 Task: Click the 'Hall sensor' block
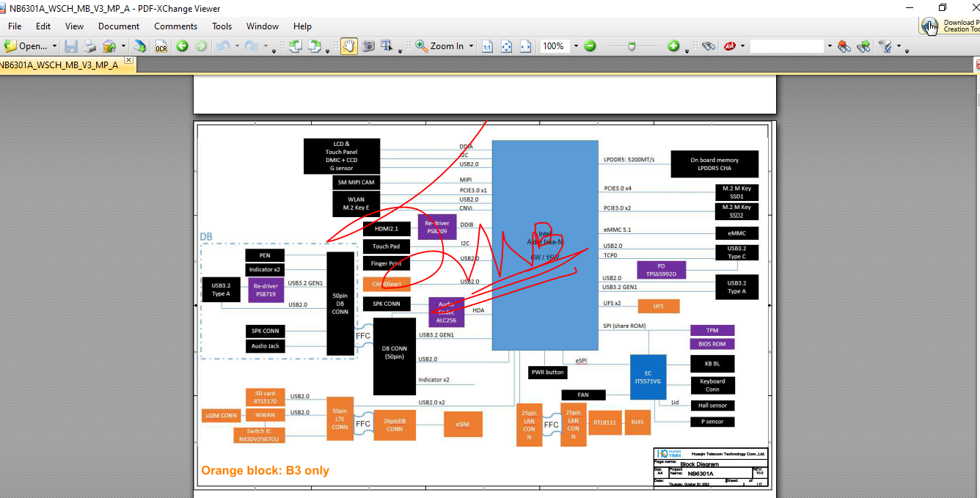click(x=712, y=405)
